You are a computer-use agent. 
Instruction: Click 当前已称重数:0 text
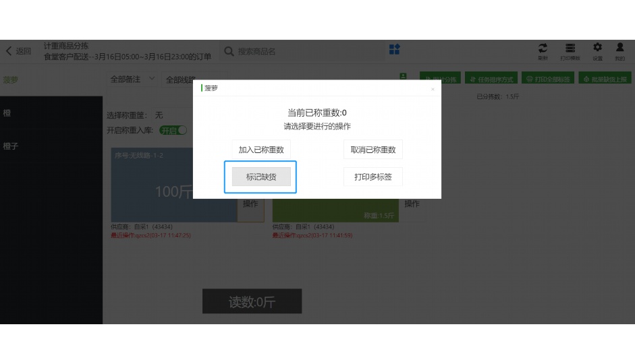tap(317, 113)
